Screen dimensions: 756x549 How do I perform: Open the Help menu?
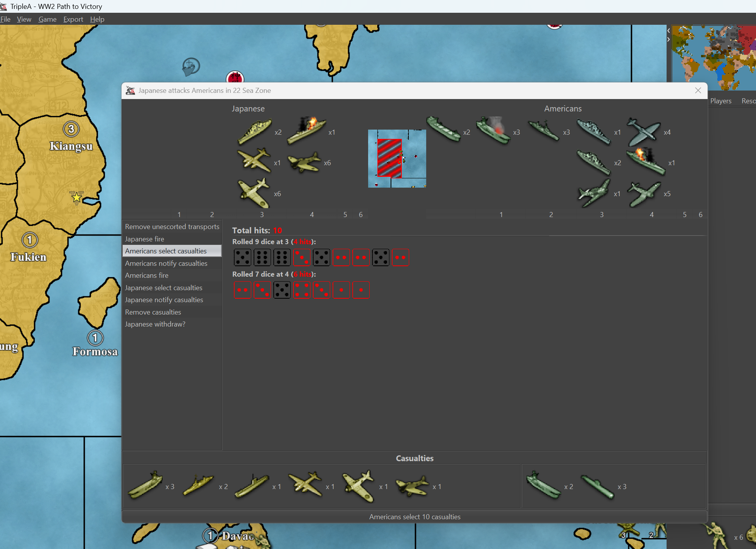tap(97, 19)
